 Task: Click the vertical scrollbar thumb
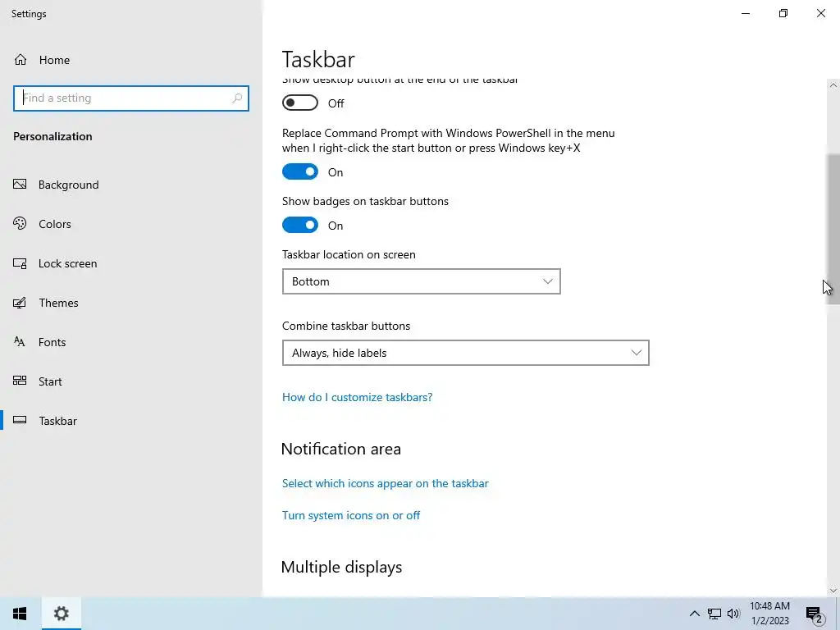pos(833,229)
